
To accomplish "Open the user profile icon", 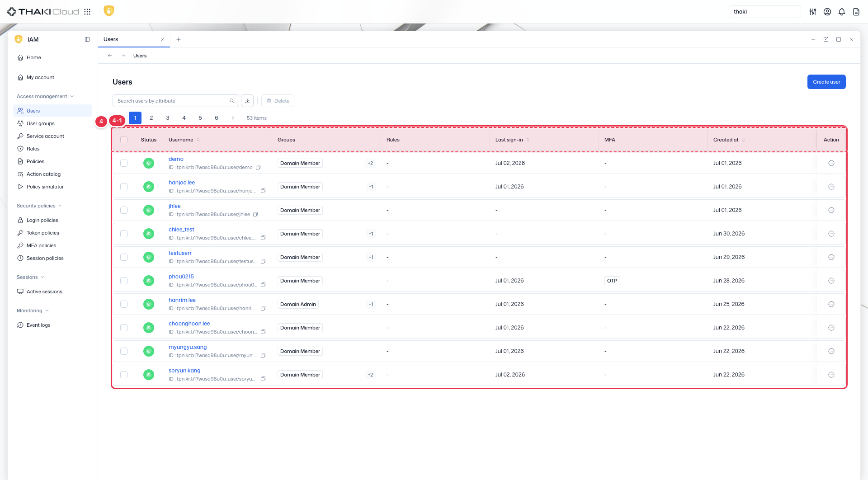I will [x=827, y=12].
